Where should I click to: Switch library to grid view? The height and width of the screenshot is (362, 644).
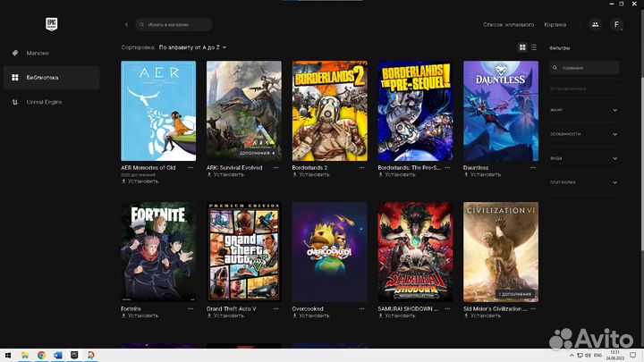523,47
